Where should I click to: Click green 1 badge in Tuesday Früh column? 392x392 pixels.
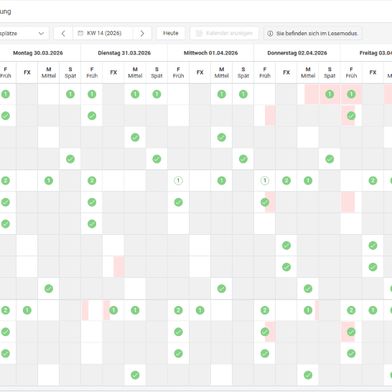[x=92, y=94]
